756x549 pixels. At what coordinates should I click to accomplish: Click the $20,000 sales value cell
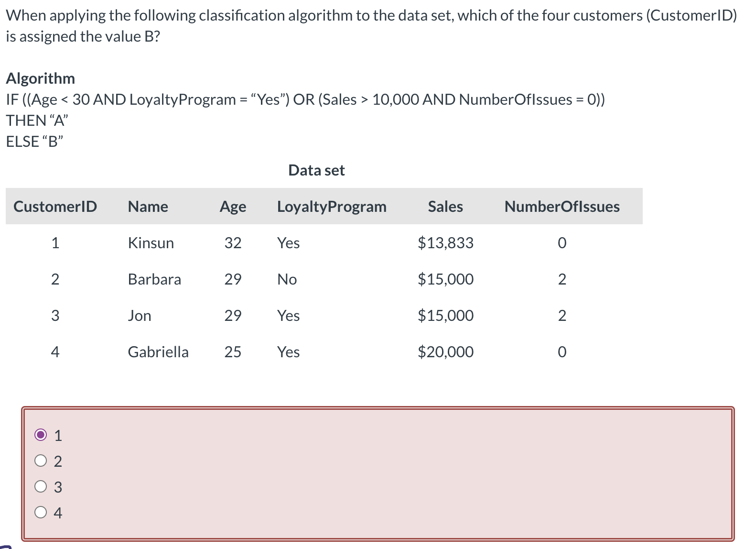coord(445,352)
